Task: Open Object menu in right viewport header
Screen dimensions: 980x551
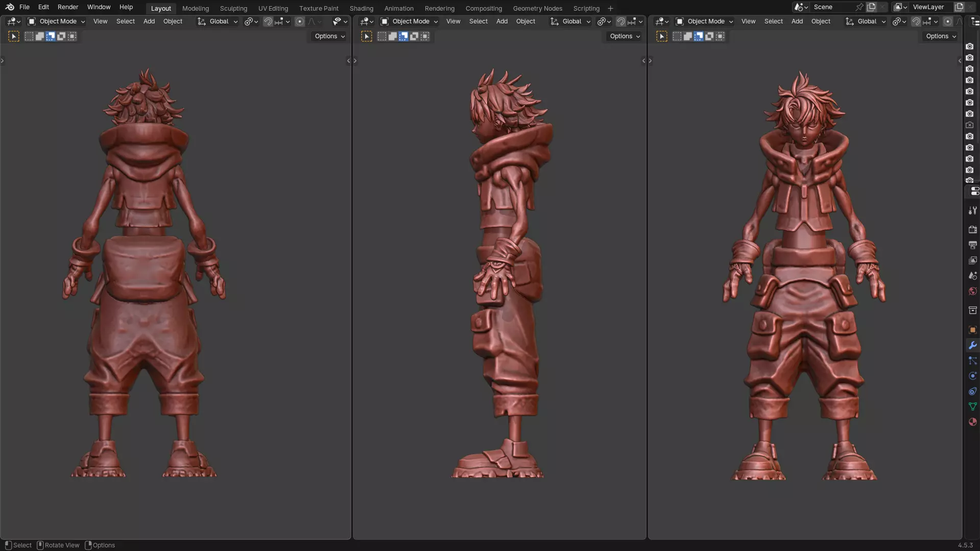Action: tap(821, 21)
